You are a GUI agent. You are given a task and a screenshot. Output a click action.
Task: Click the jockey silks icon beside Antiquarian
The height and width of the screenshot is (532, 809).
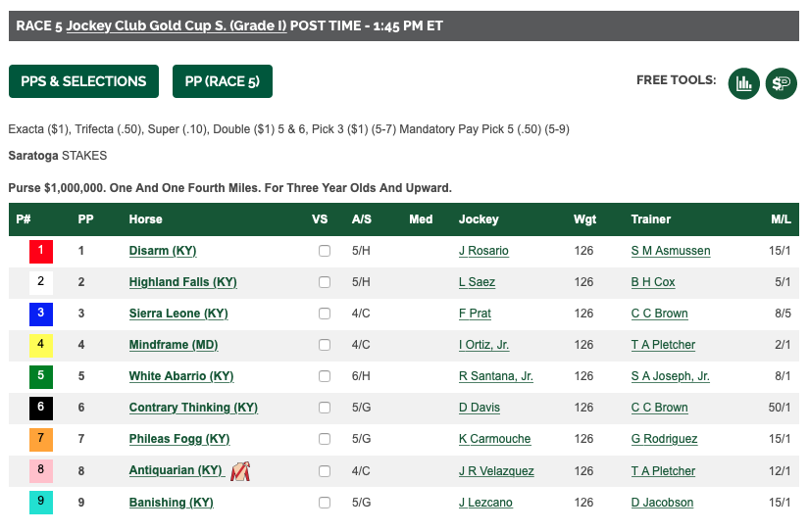(x=240, y=471)
